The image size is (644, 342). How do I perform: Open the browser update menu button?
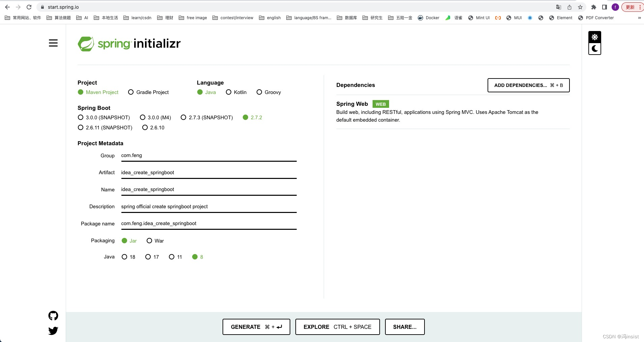632,7
